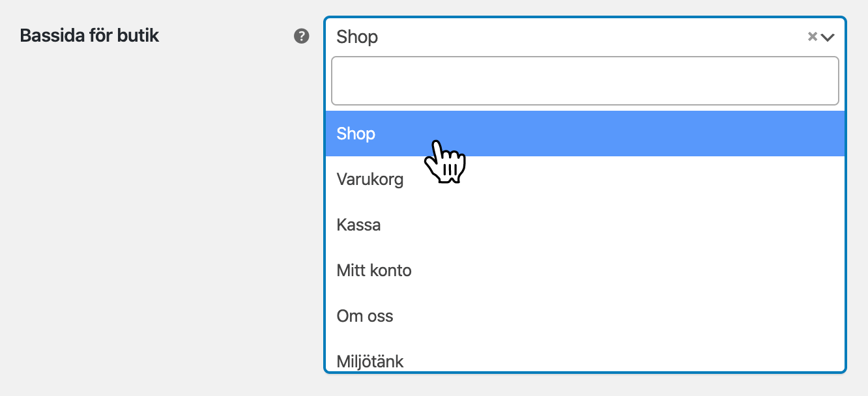
Task: Collapse the dropdown using the chevron arrow
Action: (x=828, y=37)
